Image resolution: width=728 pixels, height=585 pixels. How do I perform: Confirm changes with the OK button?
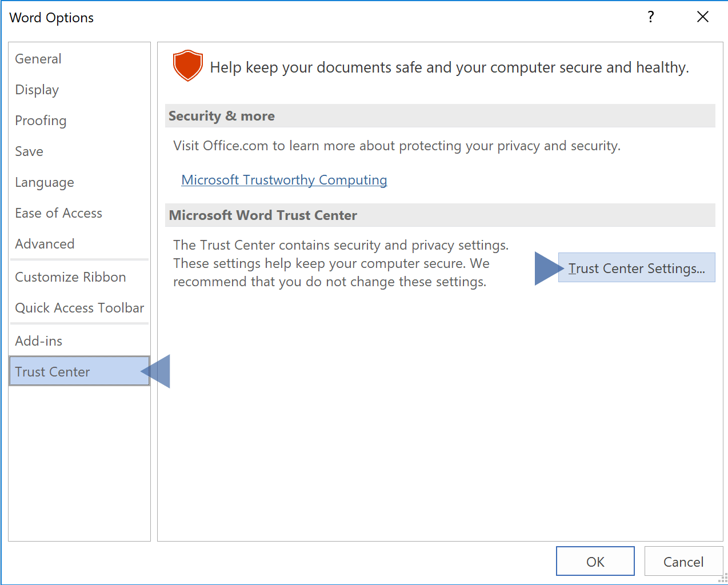pyautogui.click(x=595, y=562)
